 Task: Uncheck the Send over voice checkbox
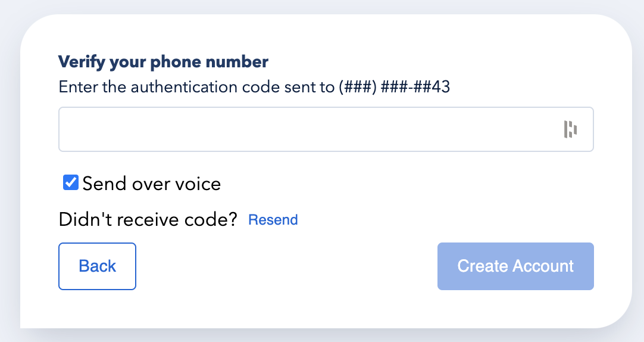(x=71, y=183)
